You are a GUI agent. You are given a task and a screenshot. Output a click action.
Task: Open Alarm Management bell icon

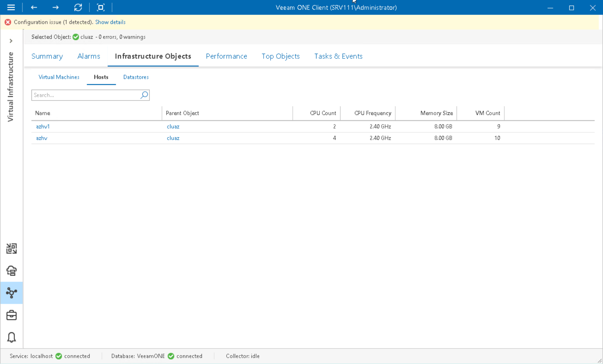(11, 337)
